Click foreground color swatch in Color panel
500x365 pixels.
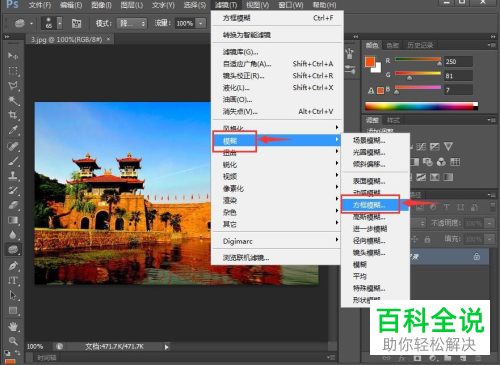pyautogui.click(x=370, y=62)
